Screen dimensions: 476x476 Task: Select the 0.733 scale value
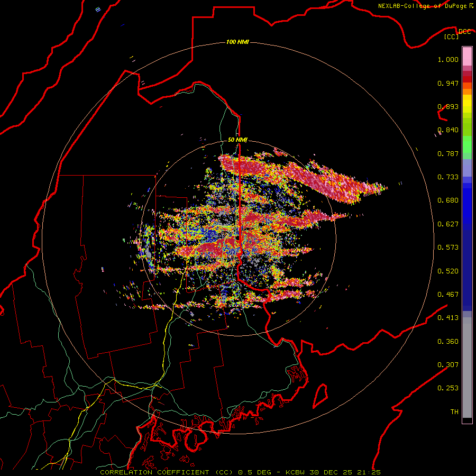pyautogui.click(x=448, y=177)
